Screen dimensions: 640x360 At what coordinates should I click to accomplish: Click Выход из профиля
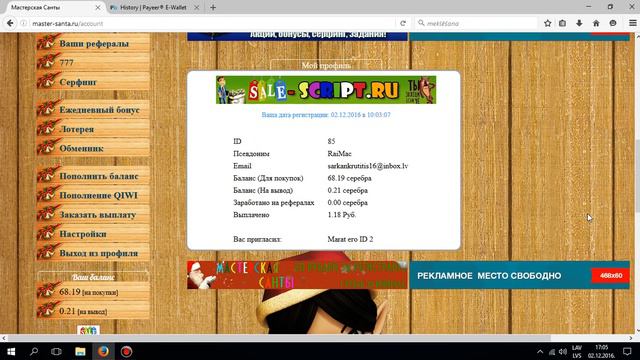pyautogui.click(x=93, y=253)
